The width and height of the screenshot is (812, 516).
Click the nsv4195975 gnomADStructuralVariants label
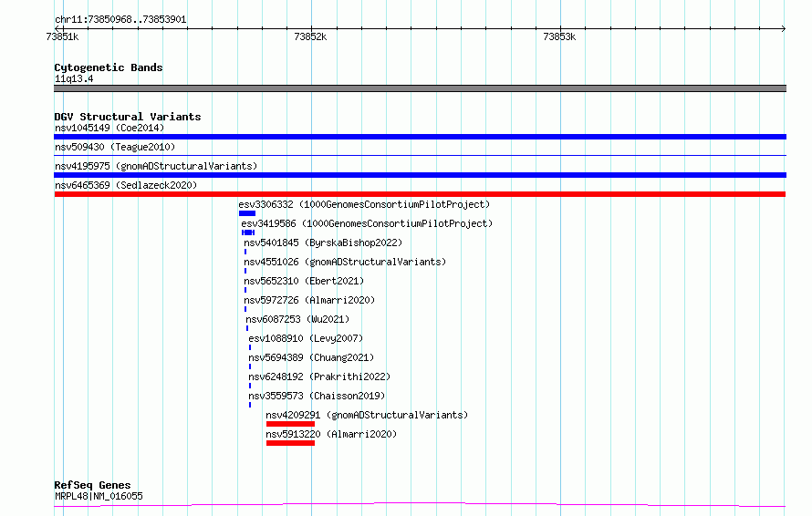click(156, 166)
